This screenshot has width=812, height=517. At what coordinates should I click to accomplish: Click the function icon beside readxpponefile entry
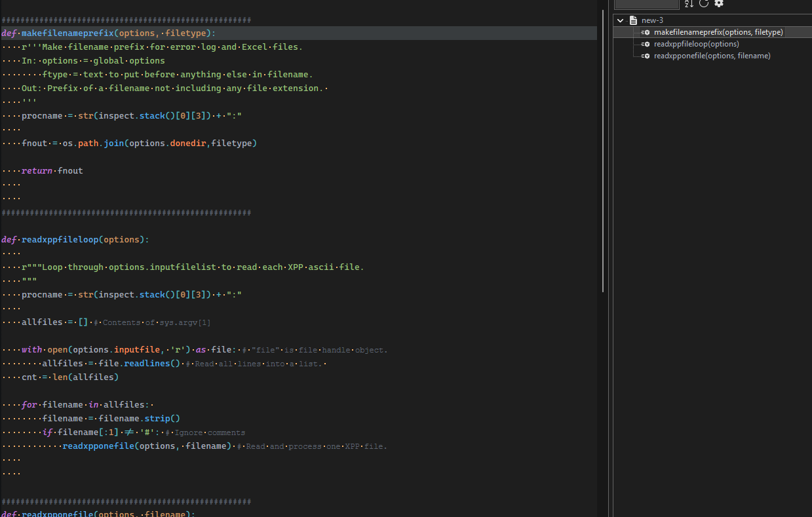coord(646,56)
